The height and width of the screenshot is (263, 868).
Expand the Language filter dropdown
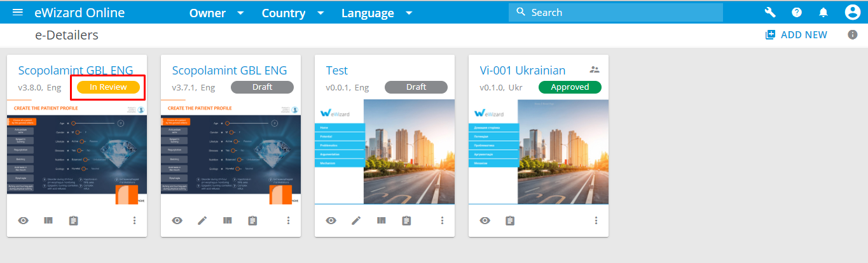[376, 13]
